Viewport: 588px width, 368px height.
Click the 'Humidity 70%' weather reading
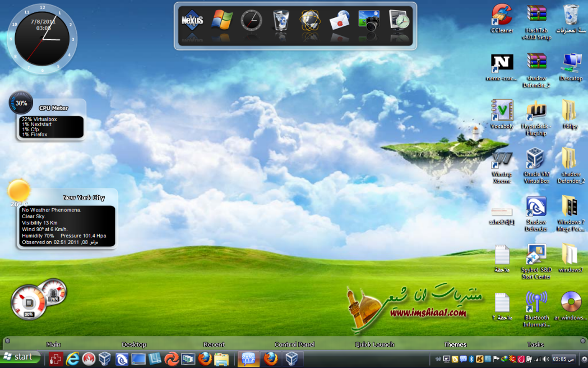click(x=38, y=236)
